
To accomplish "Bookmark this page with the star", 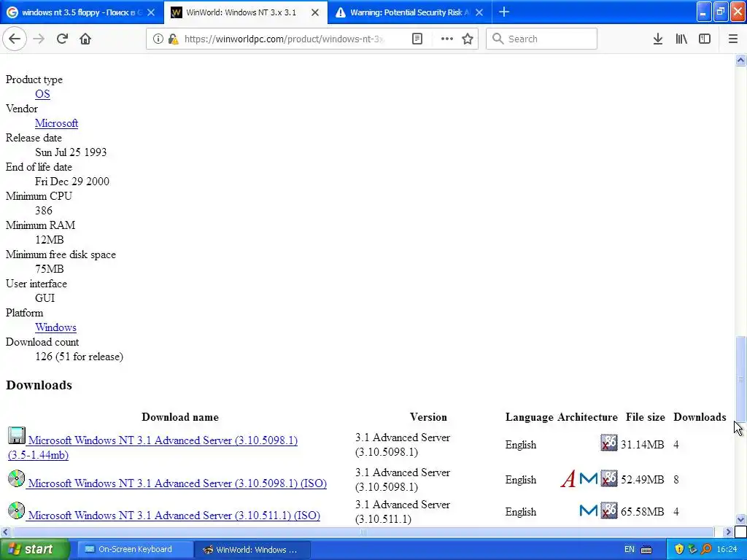I will (x=468, y=39).
